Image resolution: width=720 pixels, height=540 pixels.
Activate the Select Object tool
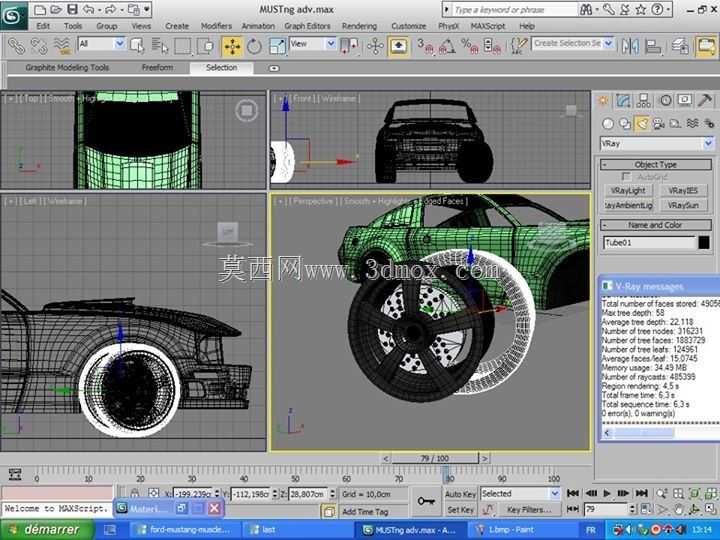[137, 46]
